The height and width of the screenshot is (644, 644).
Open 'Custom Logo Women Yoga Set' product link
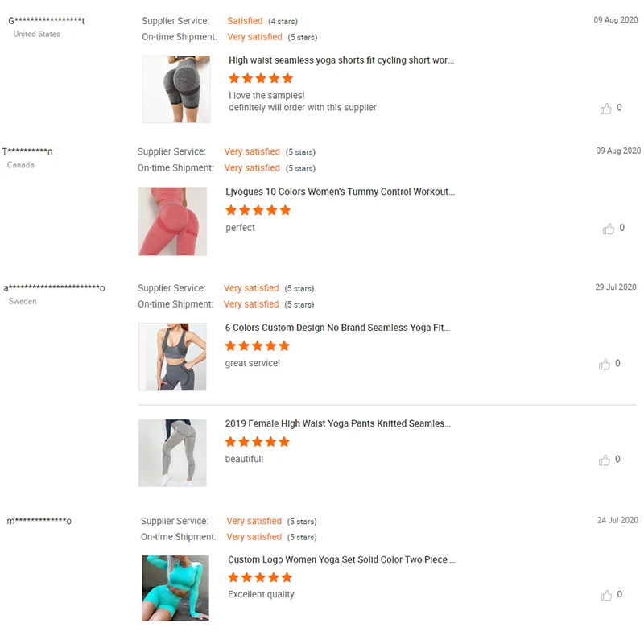pos(341,559)
